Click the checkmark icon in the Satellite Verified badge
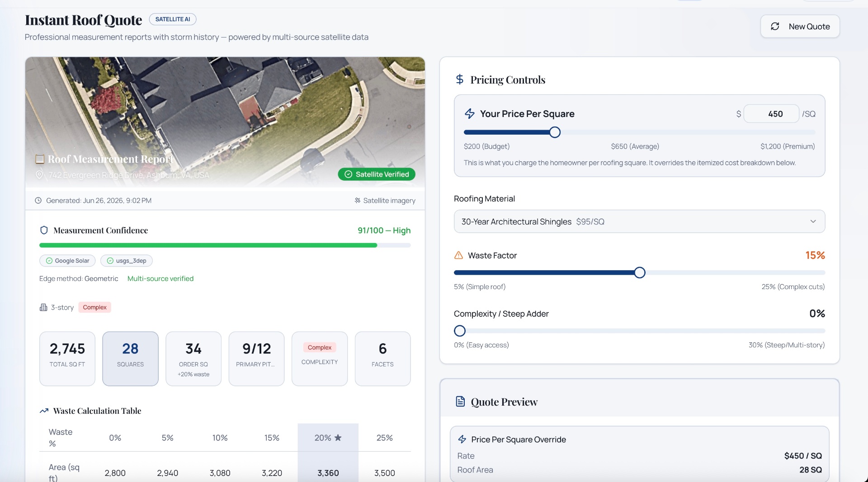Screen dimensions: 868x482 click(349, 174)
